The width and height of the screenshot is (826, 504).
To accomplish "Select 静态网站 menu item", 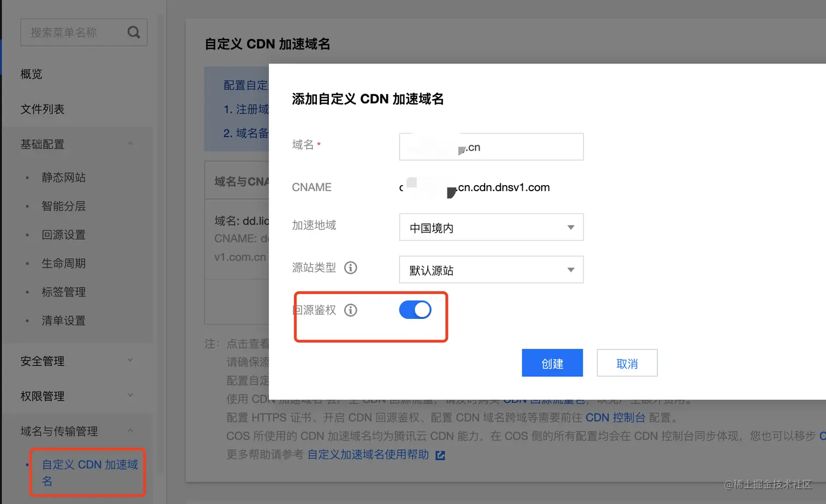I will coord(63,177).
